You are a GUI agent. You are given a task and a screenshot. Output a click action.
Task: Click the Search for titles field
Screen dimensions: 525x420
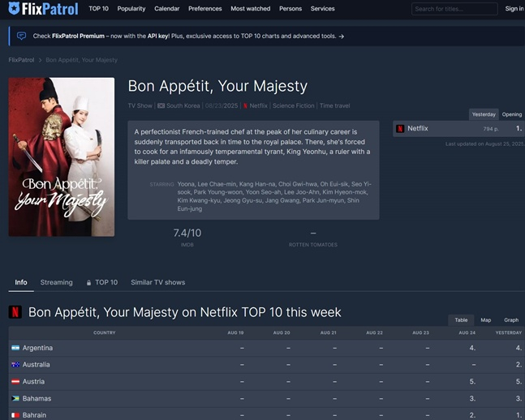tap(454, 9)
